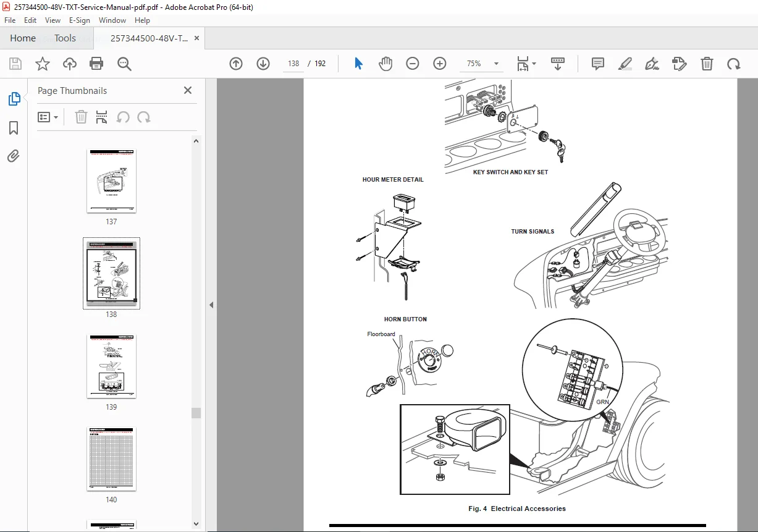758x532 pixels.
Task: Open the thumbnails options dropdown menu
Action: pyautogui.click(x=48, y=117)
